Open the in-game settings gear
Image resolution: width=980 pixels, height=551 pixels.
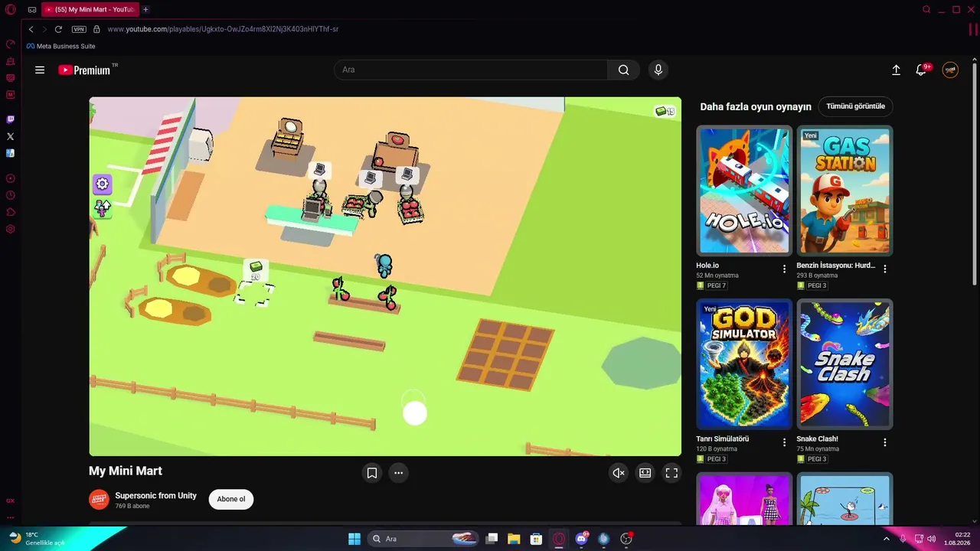coord(102,184)
